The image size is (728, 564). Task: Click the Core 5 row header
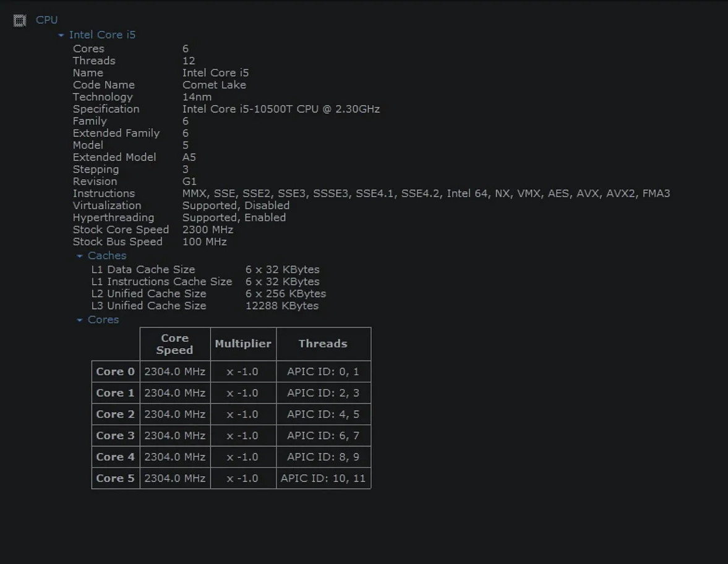[x=116, y=479]
